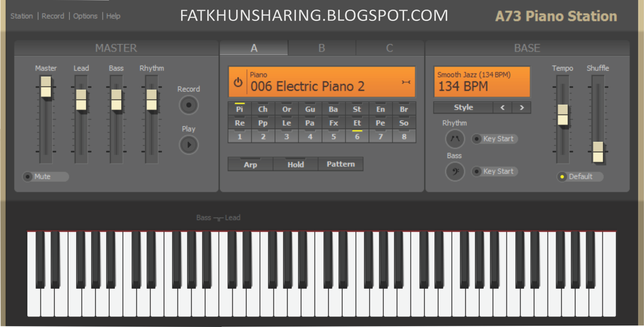Open the Help menu
This screenshot has width=644, height=327.
coord(113,16)
